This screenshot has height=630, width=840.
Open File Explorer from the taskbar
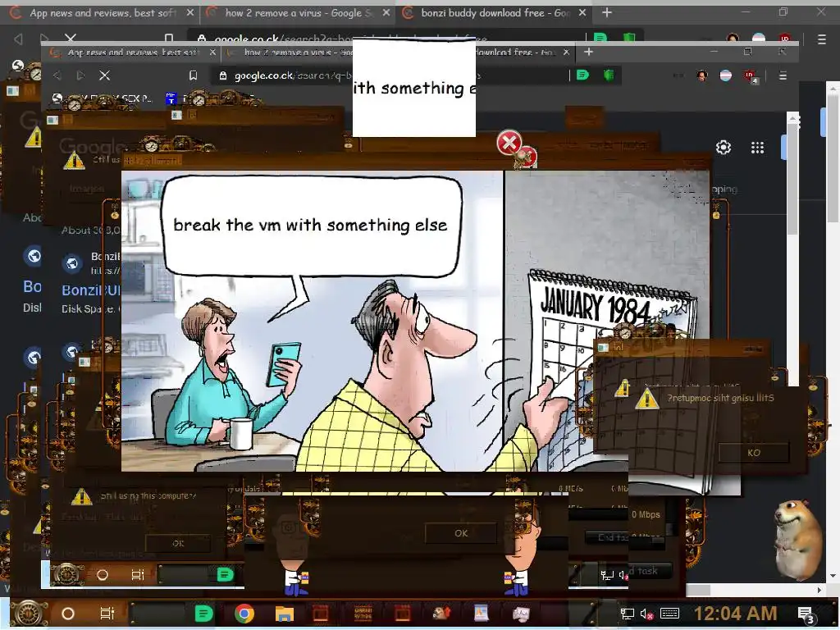(284, 614)
